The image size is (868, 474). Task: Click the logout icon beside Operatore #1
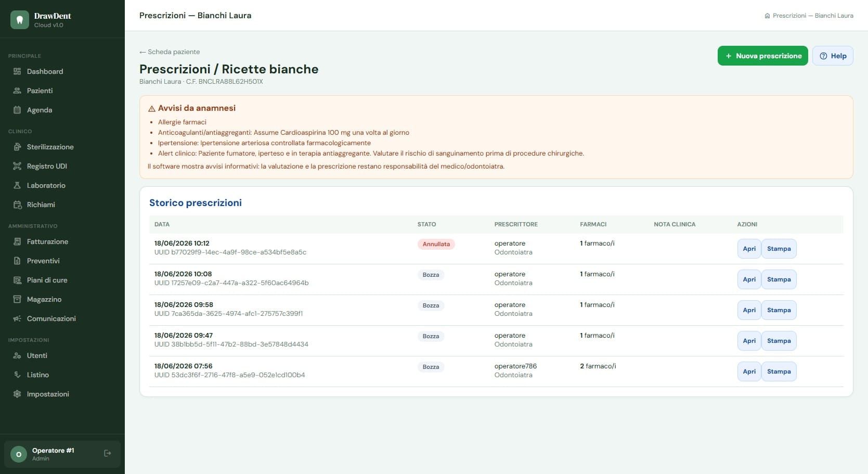pyautogui.click(x=108, y=453)
